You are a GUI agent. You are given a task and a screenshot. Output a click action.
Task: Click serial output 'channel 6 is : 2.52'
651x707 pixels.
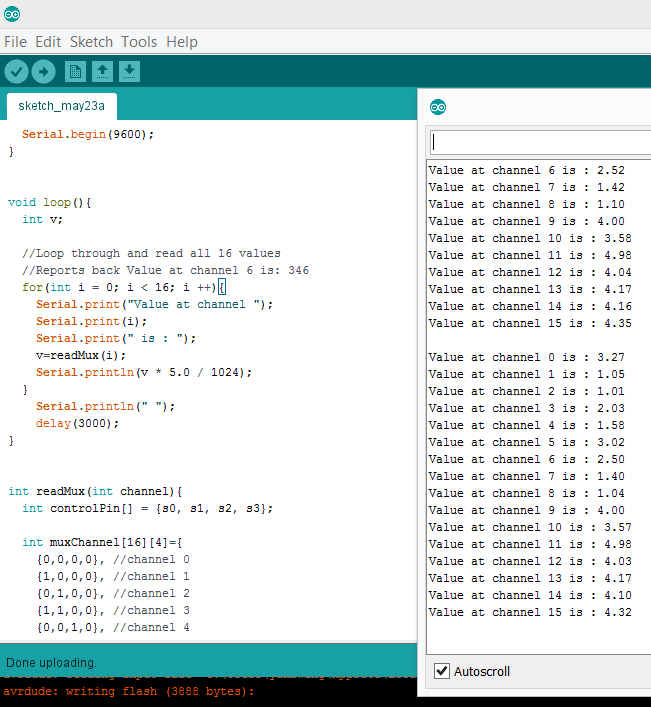[x=558, y=170]
